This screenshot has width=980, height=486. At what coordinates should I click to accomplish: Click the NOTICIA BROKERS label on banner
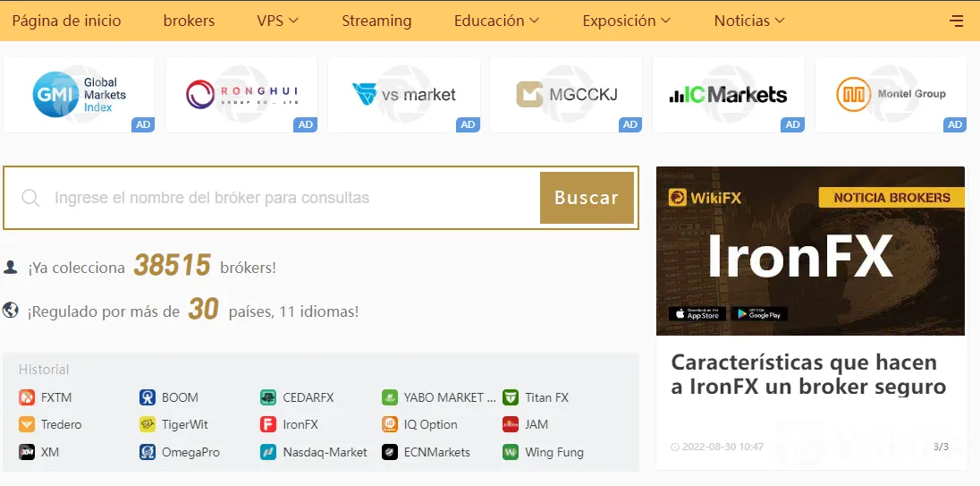coord(891,198)
